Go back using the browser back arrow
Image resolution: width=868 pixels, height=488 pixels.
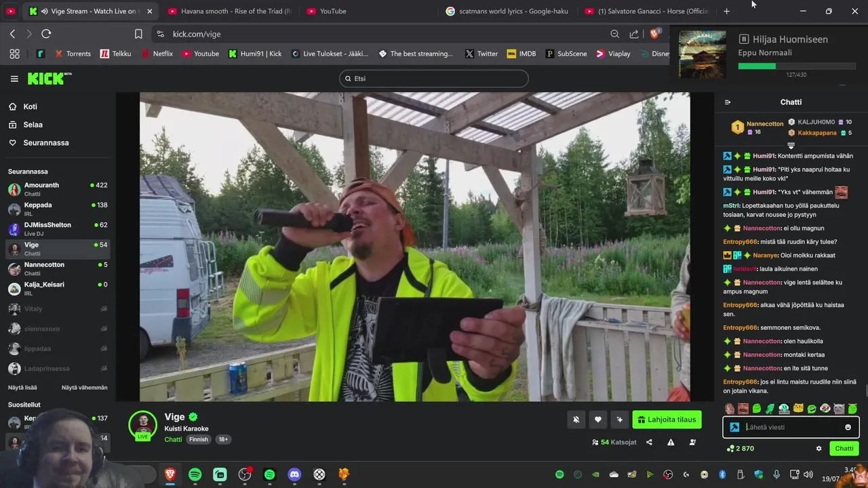click(x=12, y=34)
